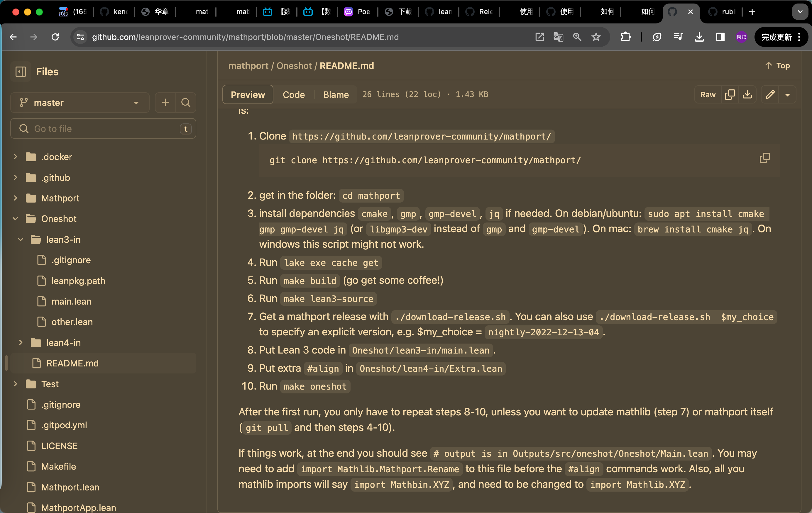This screenshot has height=513, width=812.
Task: Select README.md in the file tree
Action: coord(103,363)
